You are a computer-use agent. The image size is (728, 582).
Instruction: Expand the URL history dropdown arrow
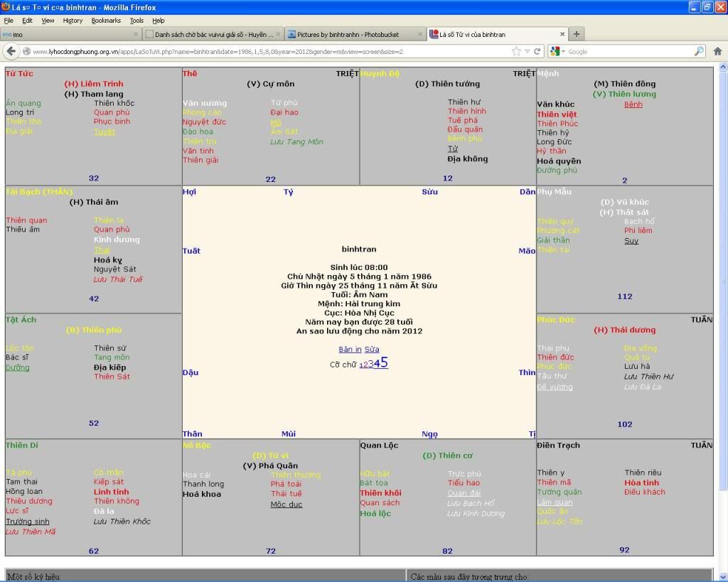coord(528,51)
